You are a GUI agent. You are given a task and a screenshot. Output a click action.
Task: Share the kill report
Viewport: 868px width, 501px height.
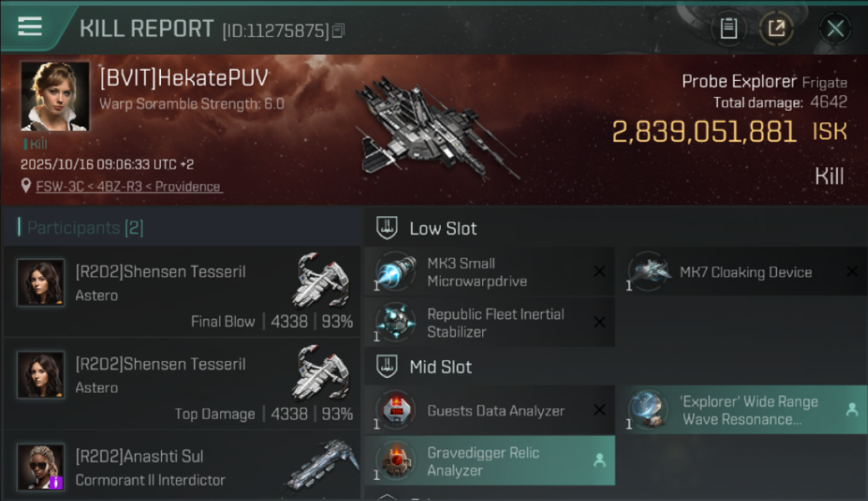point(777,29)
